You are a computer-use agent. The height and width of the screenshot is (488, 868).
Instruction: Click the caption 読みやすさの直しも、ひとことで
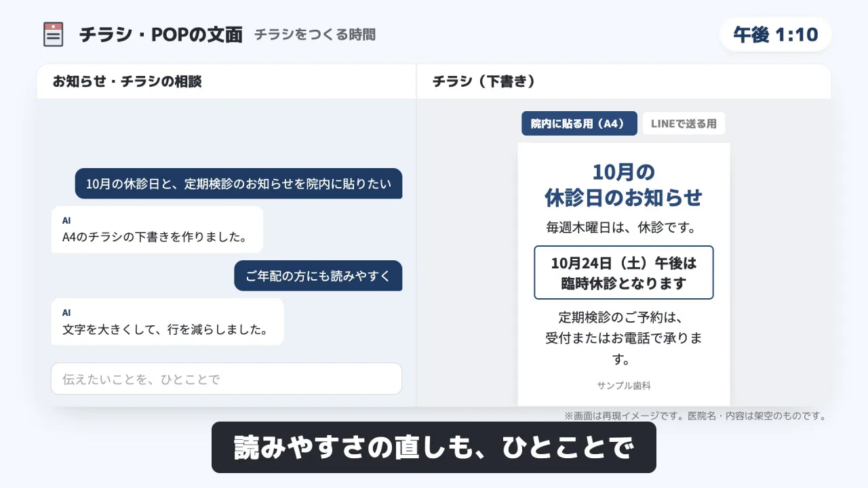[434, 447]
